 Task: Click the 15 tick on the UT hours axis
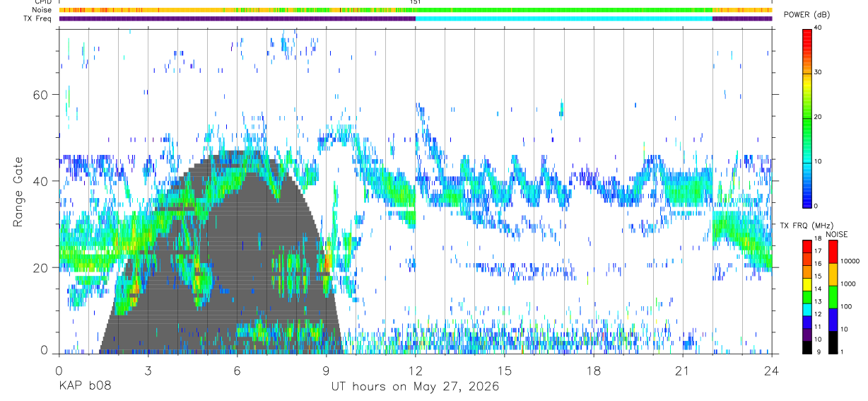(505, 371)
